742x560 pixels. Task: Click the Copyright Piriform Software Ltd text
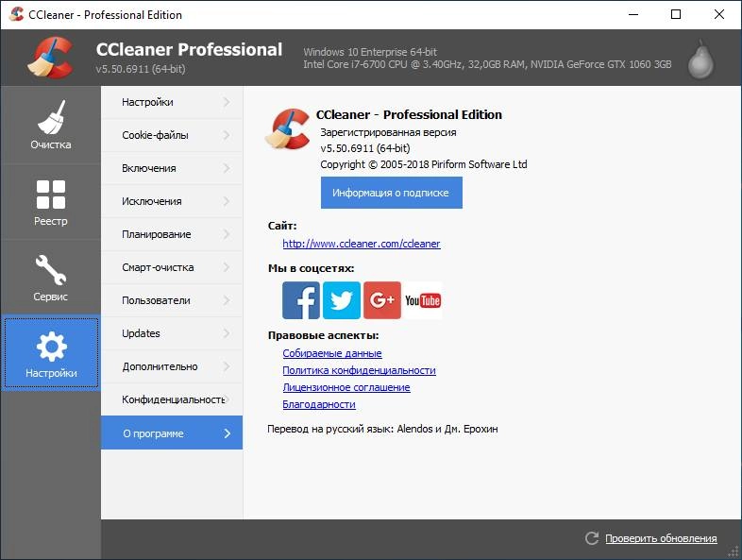point(424,164)
